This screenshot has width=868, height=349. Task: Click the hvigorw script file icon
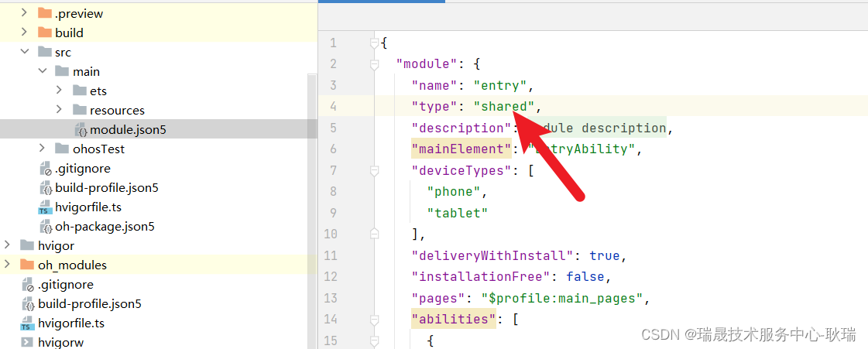click(x=27, y=342)
